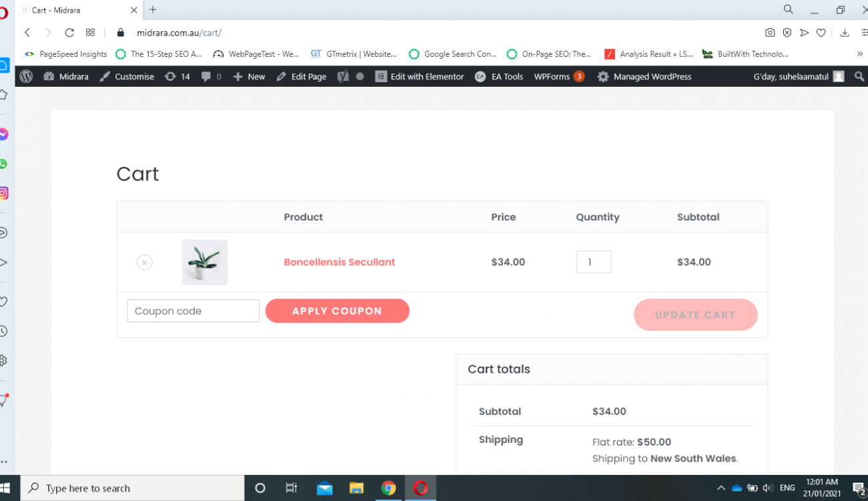The width and height of the screenshot is (868, 501).
Task: Open the downloads icon
Action: coord(845,33)
